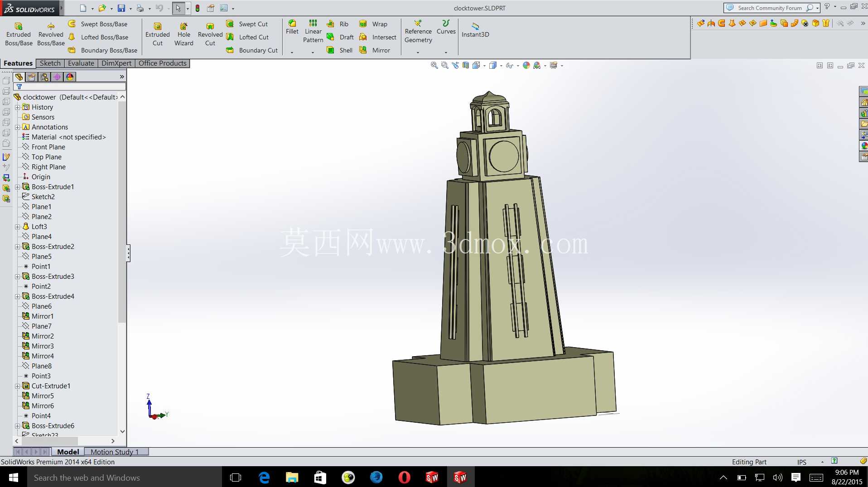Select the Linear Pattern tool
This screenshot has width=868, height=487.
pos(313,31)
